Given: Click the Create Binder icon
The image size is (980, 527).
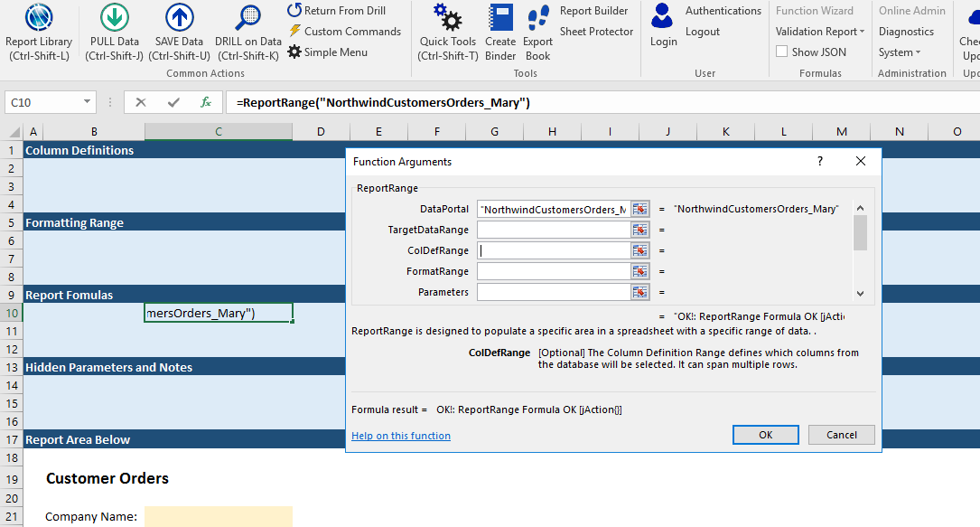Looking at the screenshot, I should tap(500, 17).
